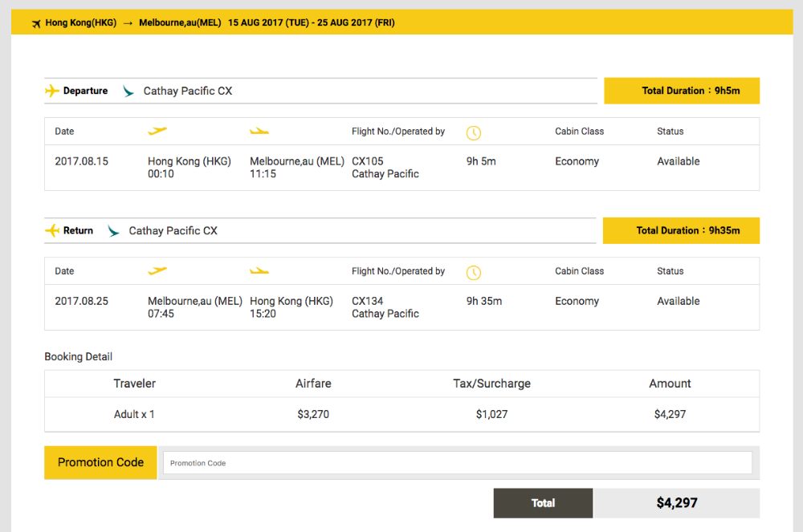Click the landing icon in Return table header
803x532 pixels.
[x=259, y=271]
